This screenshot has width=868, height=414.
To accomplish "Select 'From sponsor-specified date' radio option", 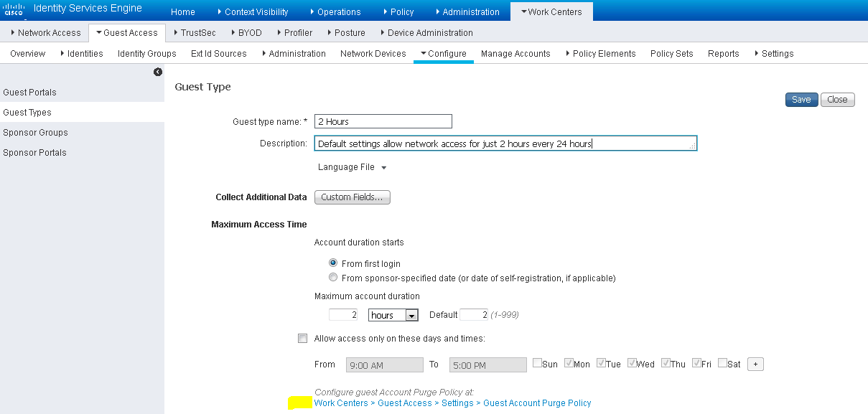I will 333,278.
